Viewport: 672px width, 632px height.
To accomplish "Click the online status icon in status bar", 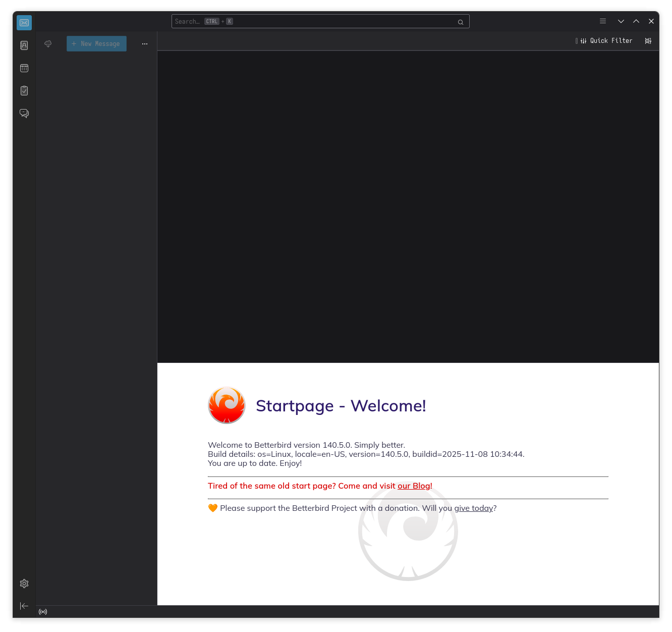I will click(x=43, y=612).
